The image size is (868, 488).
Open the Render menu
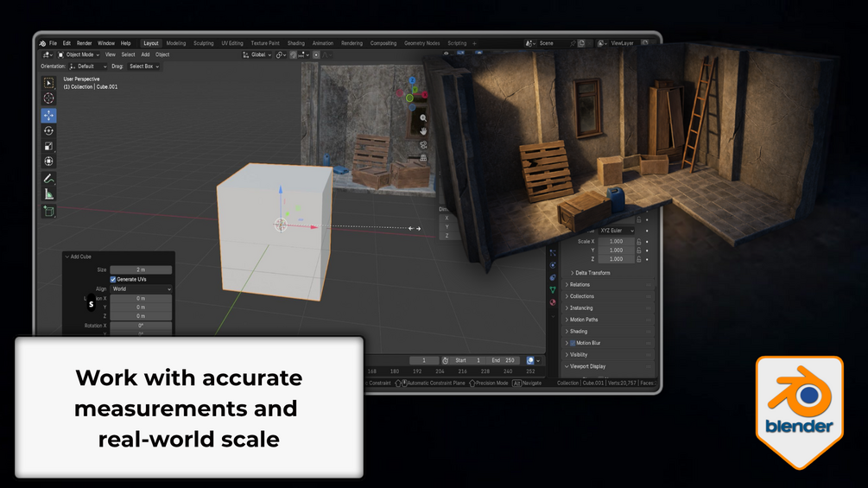tap(84, 43)
